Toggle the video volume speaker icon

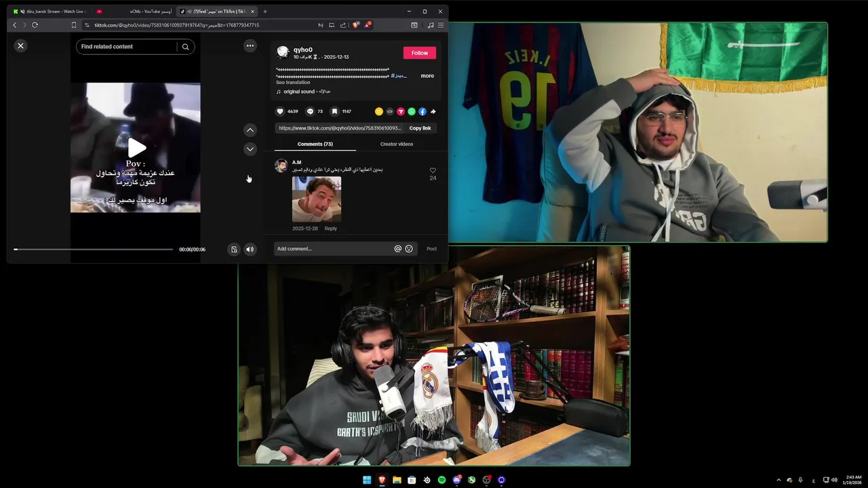[x=250, y=249]
